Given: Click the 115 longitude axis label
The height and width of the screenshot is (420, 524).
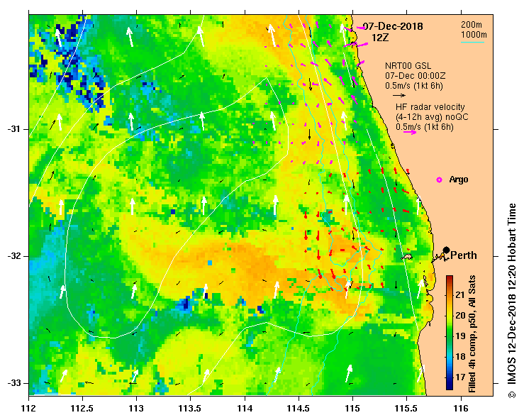Looking at the screenshot, I should (353, 409).
